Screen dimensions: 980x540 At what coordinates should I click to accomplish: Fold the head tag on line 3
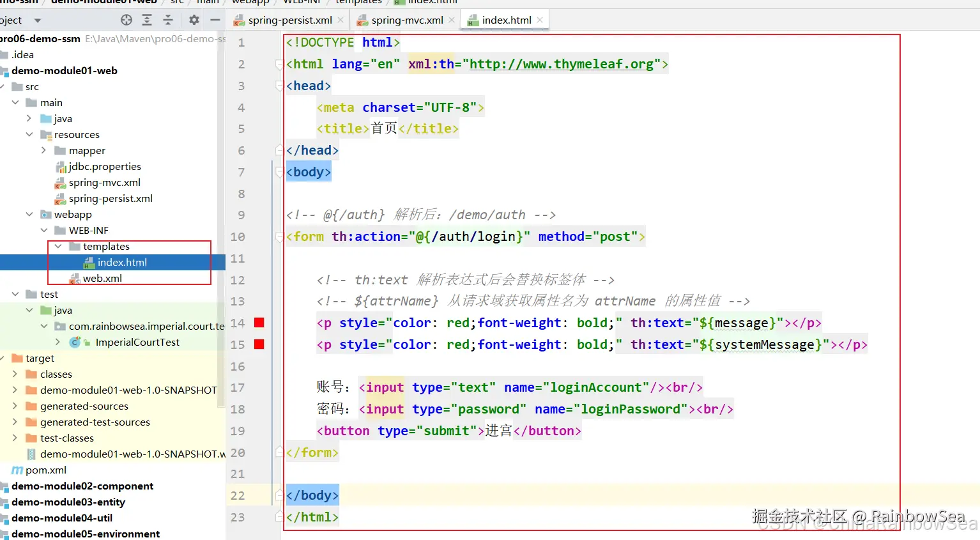(279, 86)
